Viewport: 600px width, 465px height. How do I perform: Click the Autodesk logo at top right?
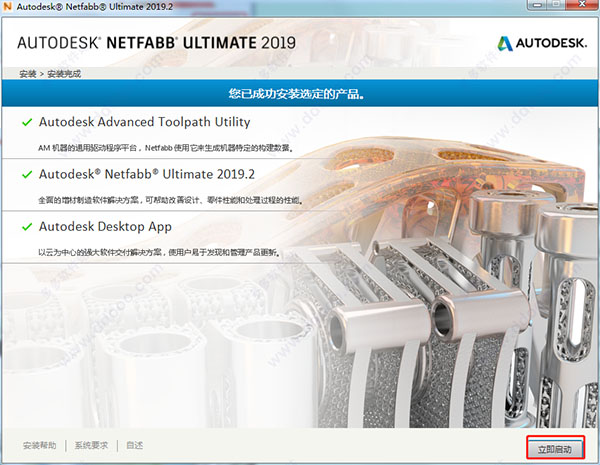point(542,43)
